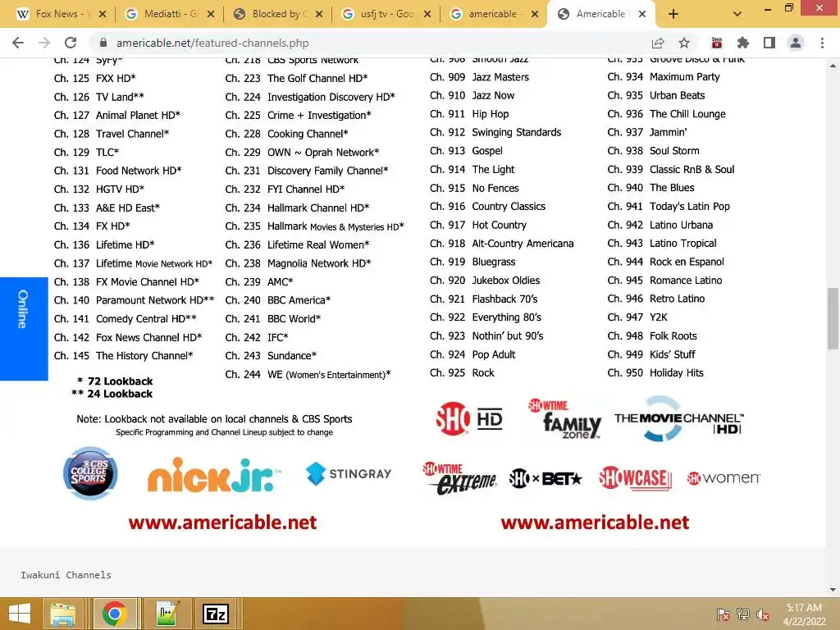
Task: Open the Notepad++ taskbar icon
Action: [167, 614]
